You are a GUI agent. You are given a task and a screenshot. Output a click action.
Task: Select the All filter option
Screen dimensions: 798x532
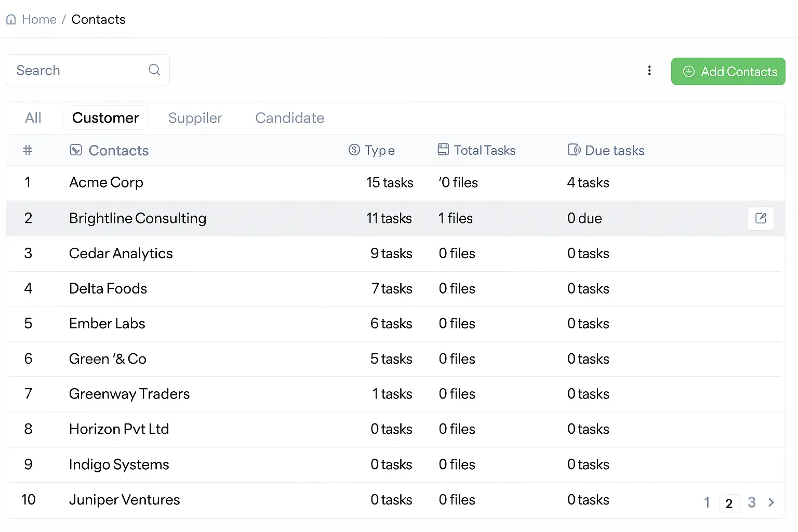pos(33,118)
